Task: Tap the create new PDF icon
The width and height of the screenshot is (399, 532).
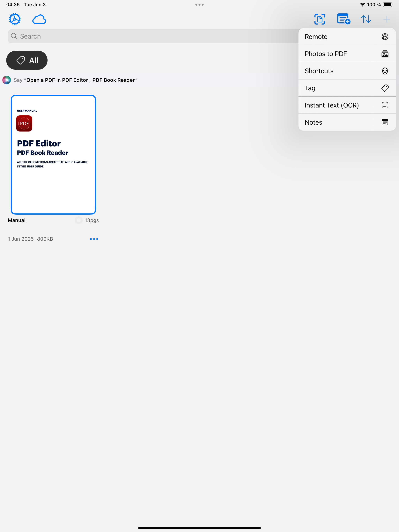Action: click(x=343, y=19)
